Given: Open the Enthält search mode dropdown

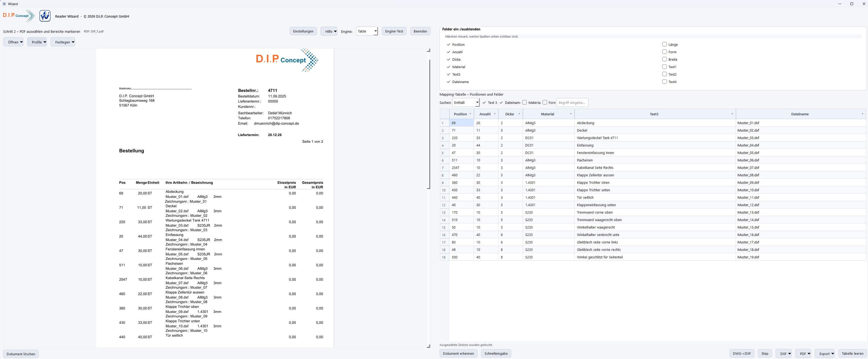Looking at the screenshot, I should [x=466, y=103].
